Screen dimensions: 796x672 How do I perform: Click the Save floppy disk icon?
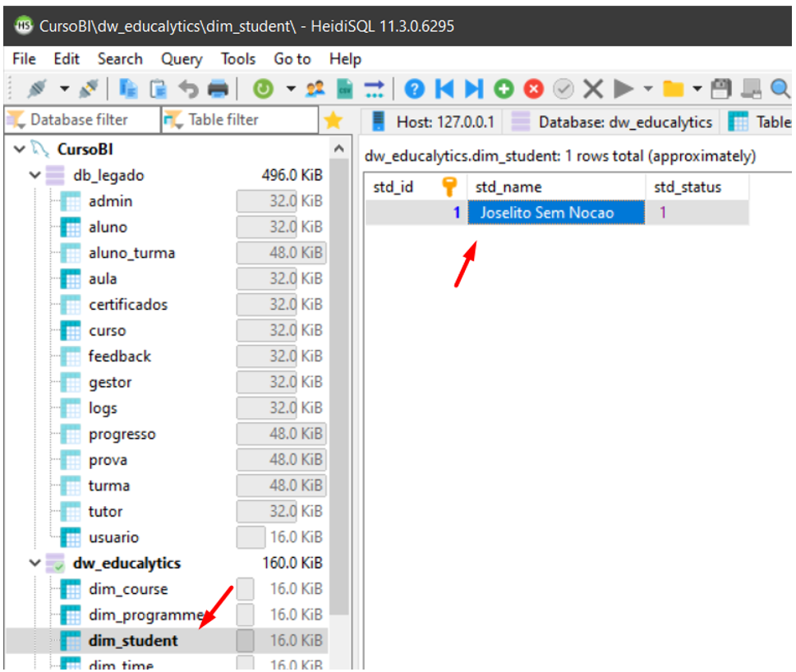[721, 89]
